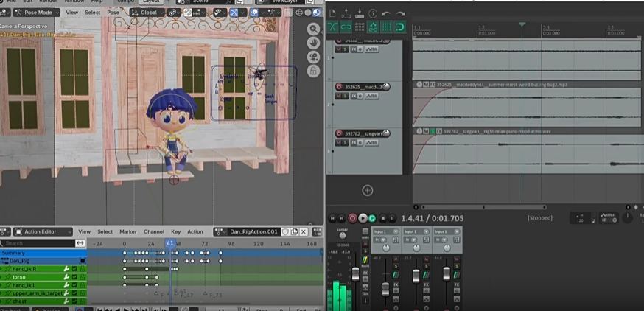Switch to the Layout workspace tab
The width and height of the screenshot is (644, 311).
pos(151,2)
